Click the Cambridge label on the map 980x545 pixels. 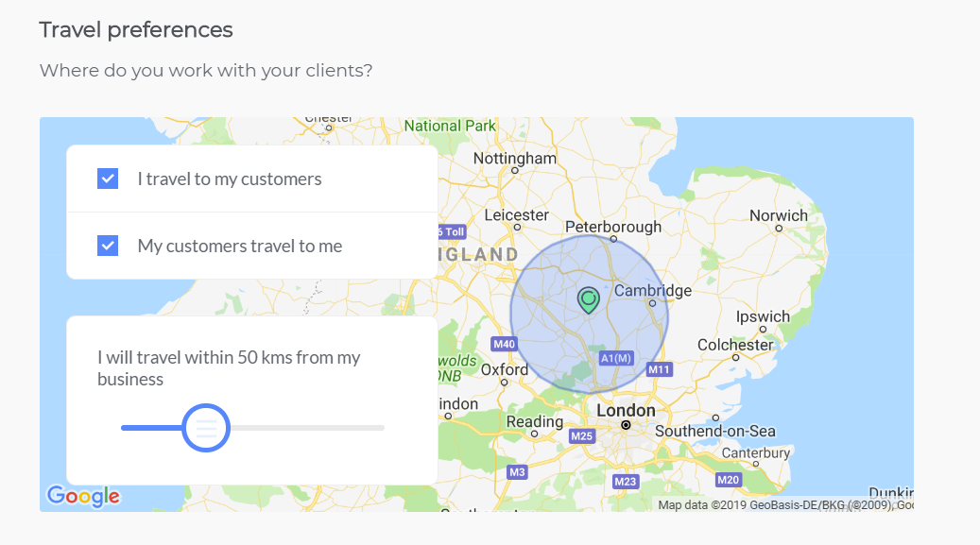coord(651,290)
